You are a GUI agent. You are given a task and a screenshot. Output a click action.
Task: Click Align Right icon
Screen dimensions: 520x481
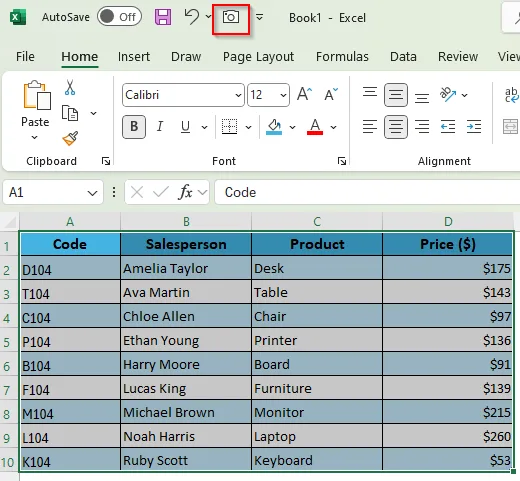(x=422, y=127)
